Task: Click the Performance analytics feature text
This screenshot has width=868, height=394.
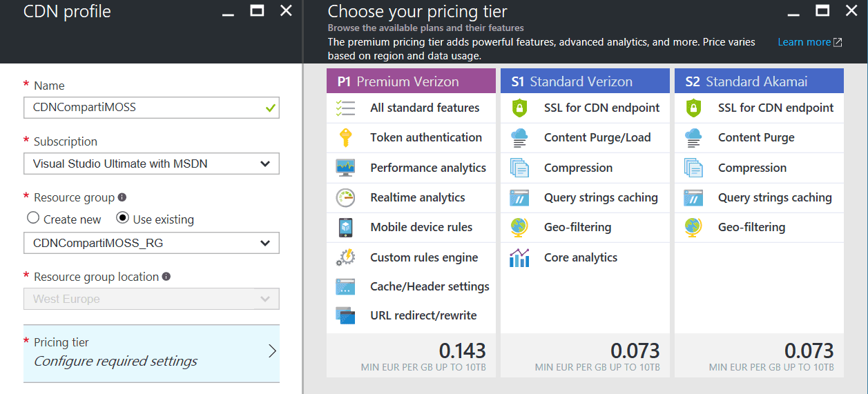Action: click(x=428, y=168)
